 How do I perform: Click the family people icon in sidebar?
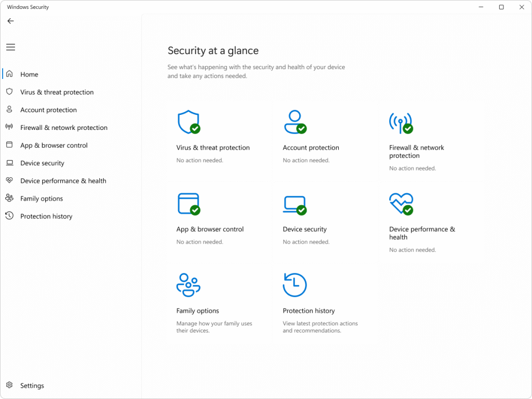[x=9, y=198]
